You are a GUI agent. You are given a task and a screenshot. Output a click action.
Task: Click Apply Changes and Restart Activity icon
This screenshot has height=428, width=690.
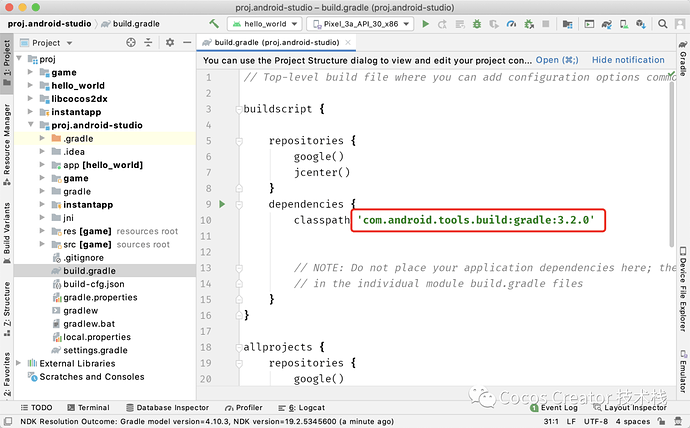click(442, 24)
